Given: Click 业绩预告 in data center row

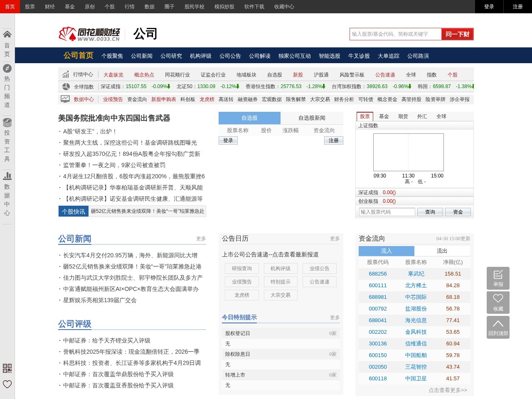Looking at the screenshot, I should [x=113, y=99].
